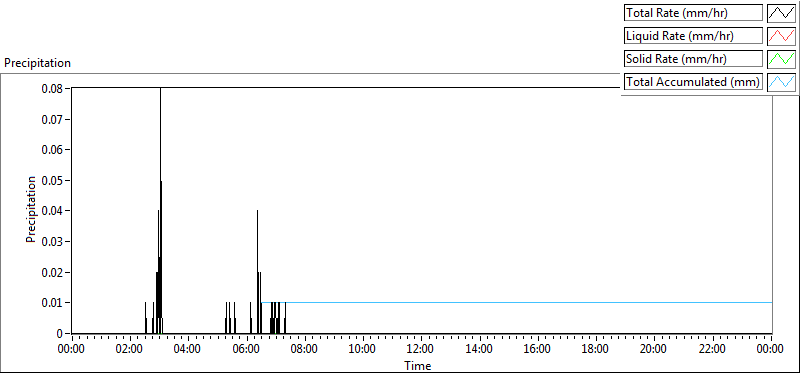Click the Solid Rate green line icon
800x373 pixels.
[781, 59]
